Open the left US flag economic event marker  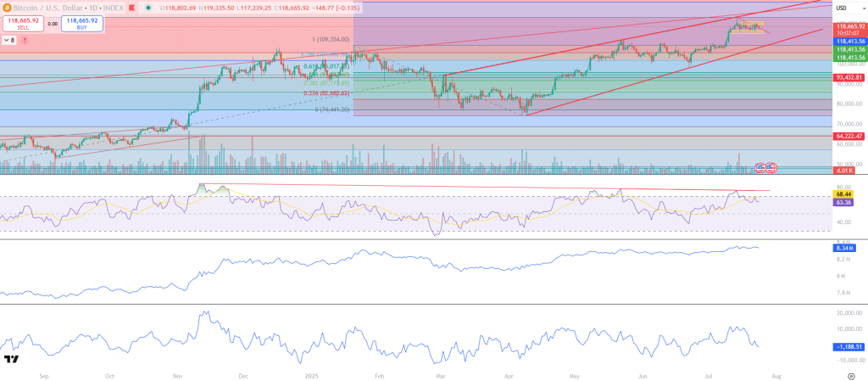761,166
